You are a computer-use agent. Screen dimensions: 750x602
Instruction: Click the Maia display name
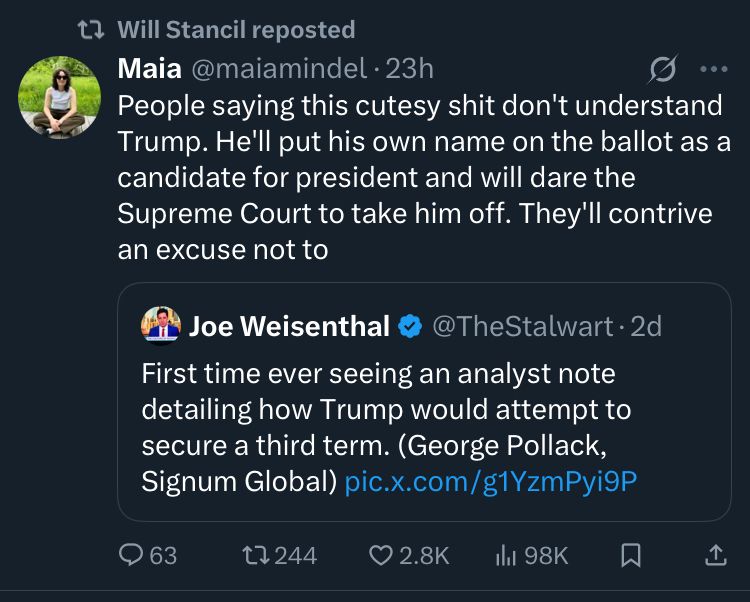tap(149, 69)
